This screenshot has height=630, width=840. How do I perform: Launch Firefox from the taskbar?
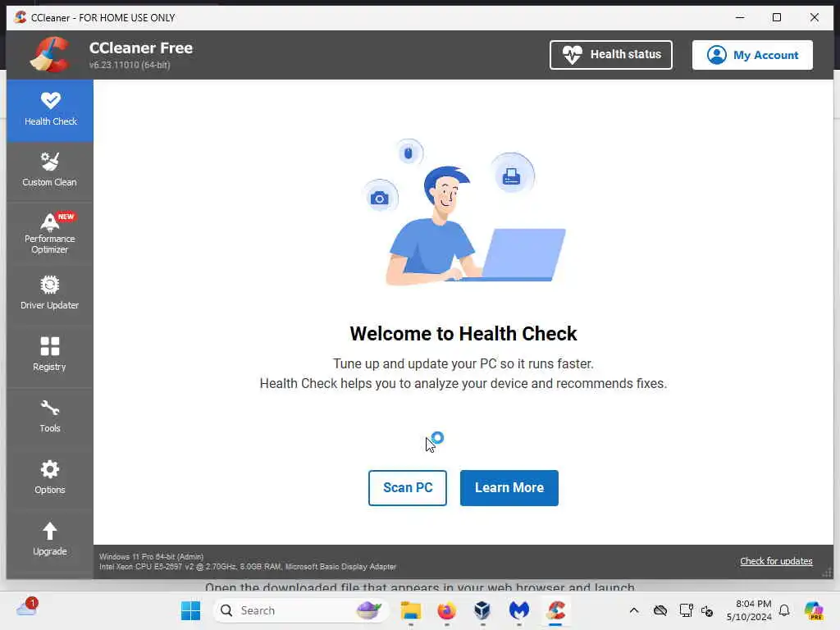click(x=447, y=610)
